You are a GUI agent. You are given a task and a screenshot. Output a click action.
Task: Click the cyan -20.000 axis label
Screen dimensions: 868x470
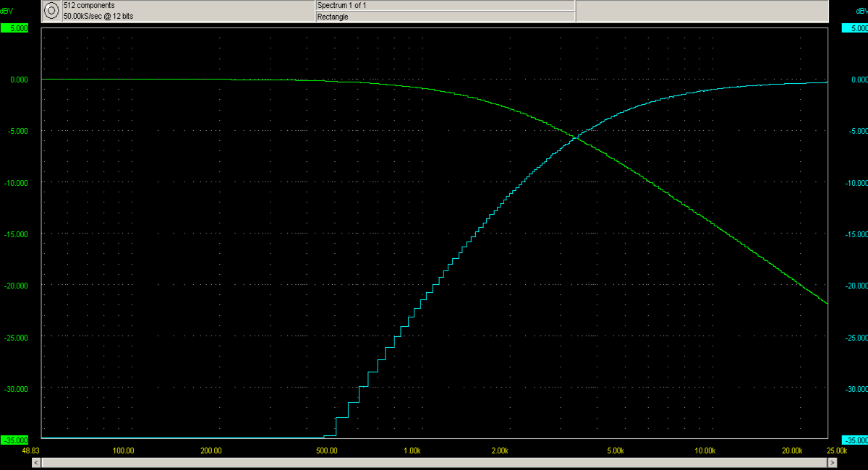pos(856,286)
